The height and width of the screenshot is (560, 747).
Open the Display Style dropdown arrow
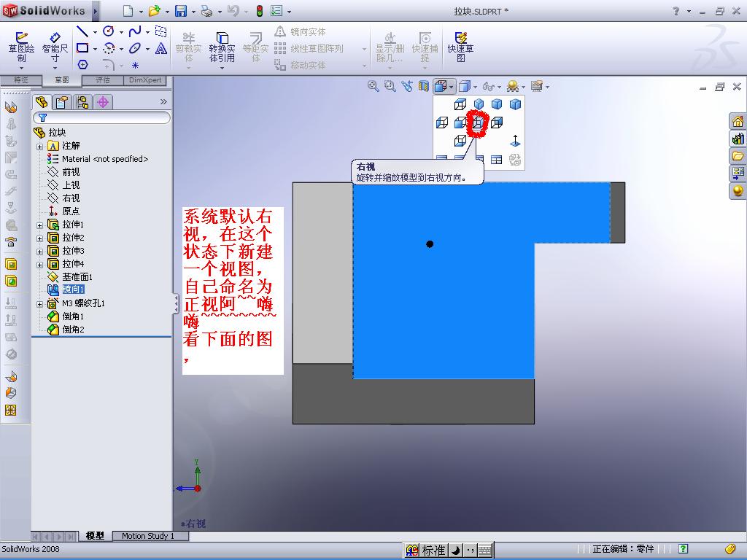pos(475,87)
